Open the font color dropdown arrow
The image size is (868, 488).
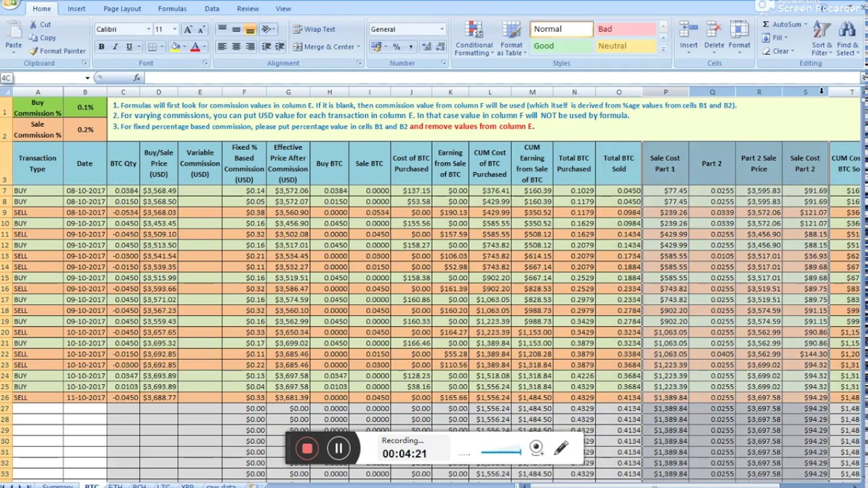205,47
